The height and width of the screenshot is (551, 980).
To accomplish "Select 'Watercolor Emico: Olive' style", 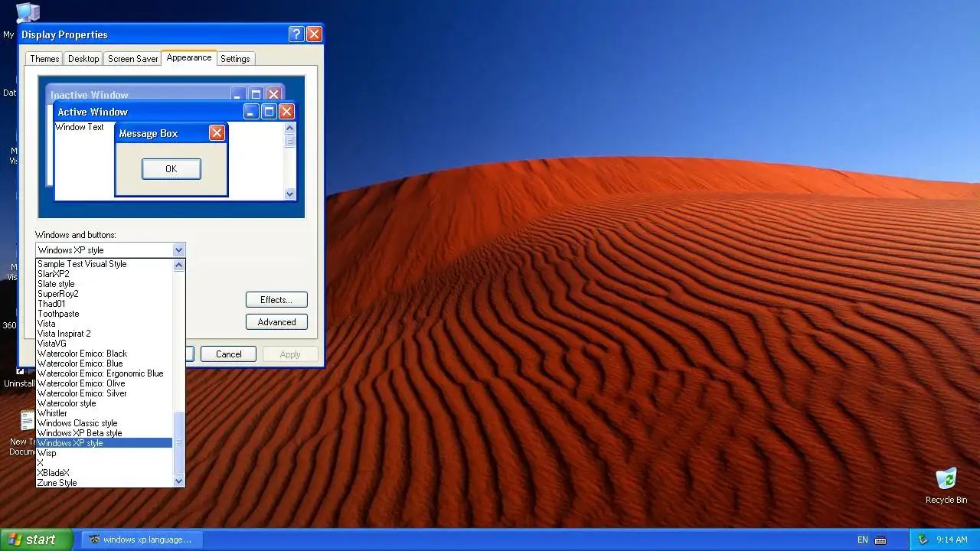I will coord(104,383).
